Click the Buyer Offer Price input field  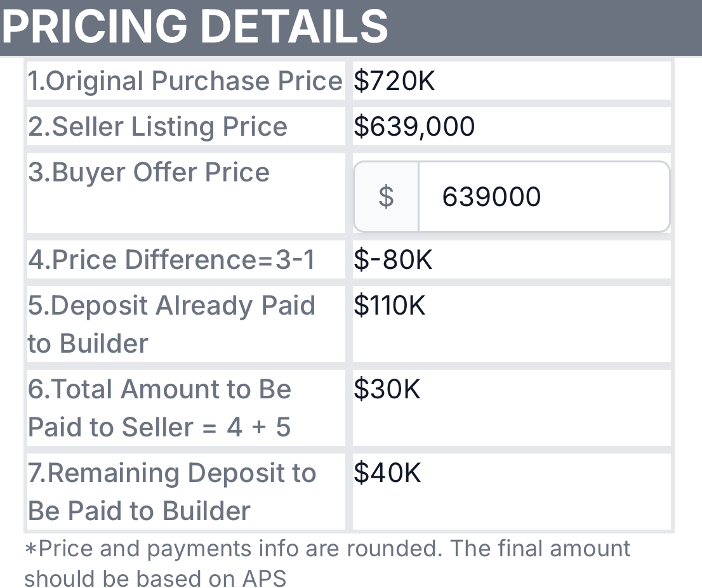(543, 197)
